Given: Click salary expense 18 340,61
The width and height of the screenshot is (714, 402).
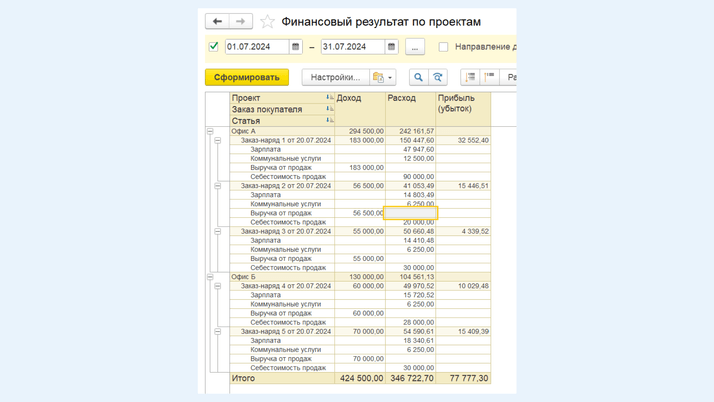Looking at the screenshot, I should [418, 341].
